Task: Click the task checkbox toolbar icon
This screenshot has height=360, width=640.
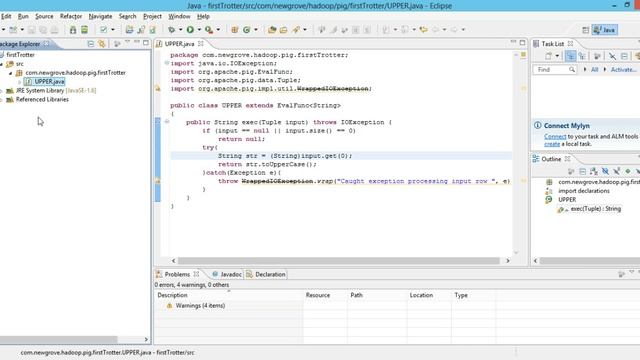Action: (x=104, y=29)
